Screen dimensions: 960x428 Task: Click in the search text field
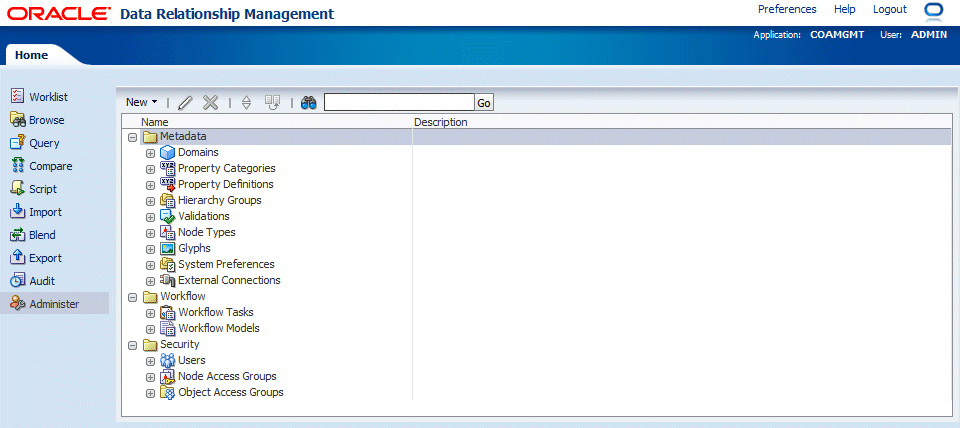(399, 102)
